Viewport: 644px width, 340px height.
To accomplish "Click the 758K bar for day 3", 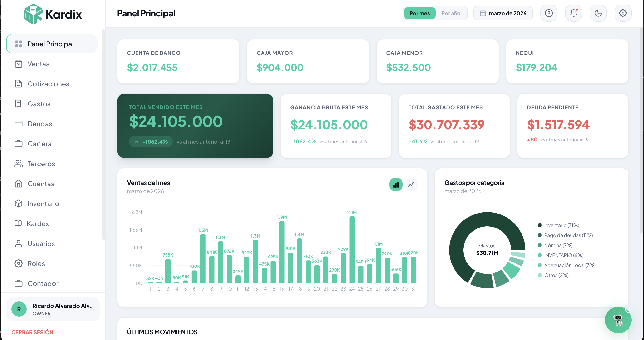I will pos(168,271).
